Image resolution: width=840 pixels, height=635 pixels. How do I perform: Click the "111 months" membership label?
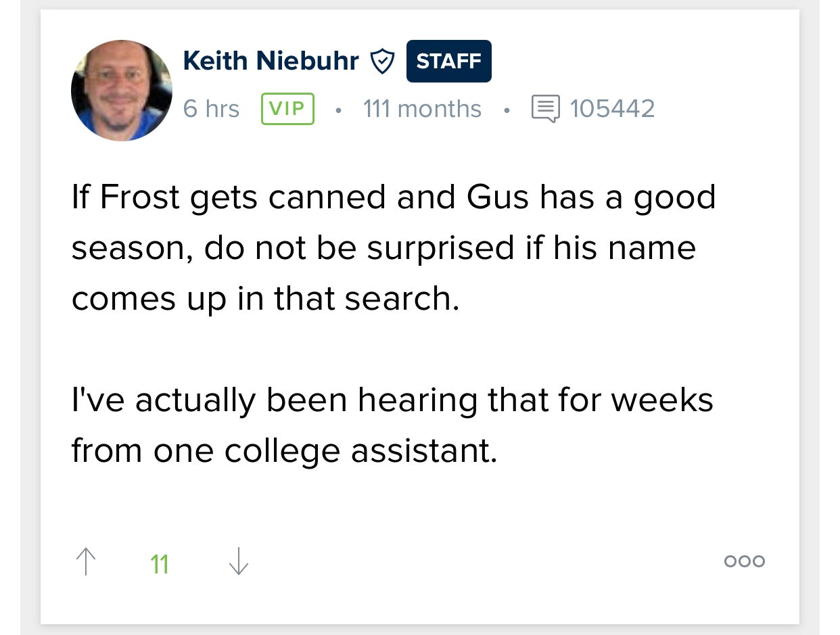click(x=422, y=109)
